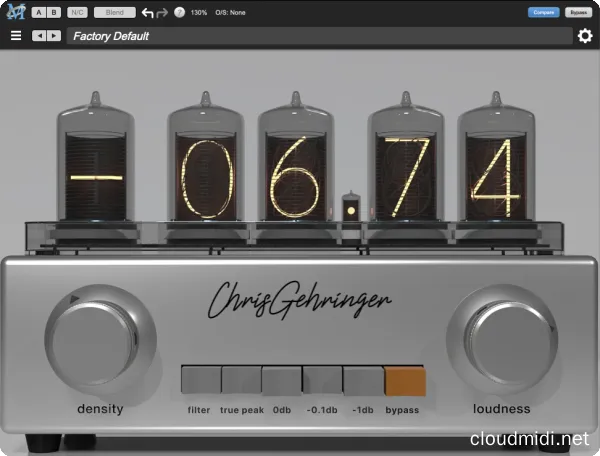
Task: Select the 0db ceiling switch
Action: [282, 381]
